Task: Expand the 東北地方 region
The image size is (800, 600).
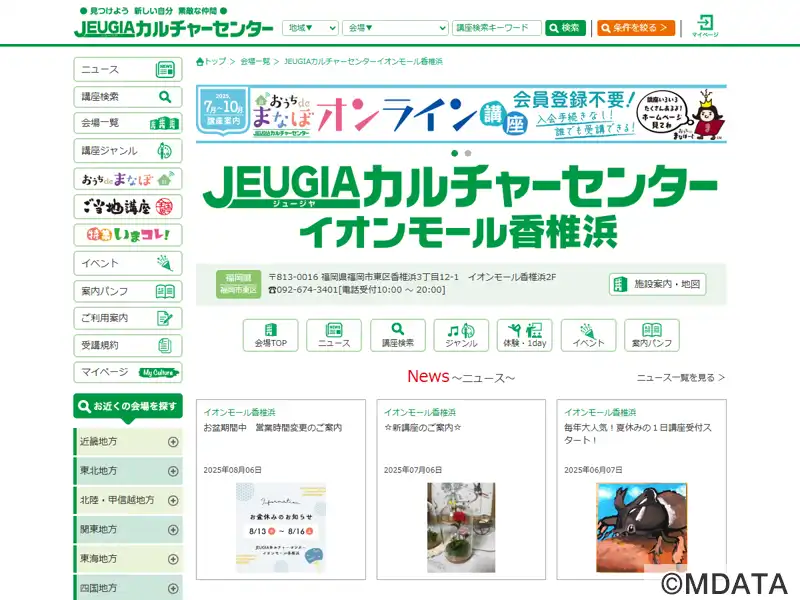Action: pos(128,471)
